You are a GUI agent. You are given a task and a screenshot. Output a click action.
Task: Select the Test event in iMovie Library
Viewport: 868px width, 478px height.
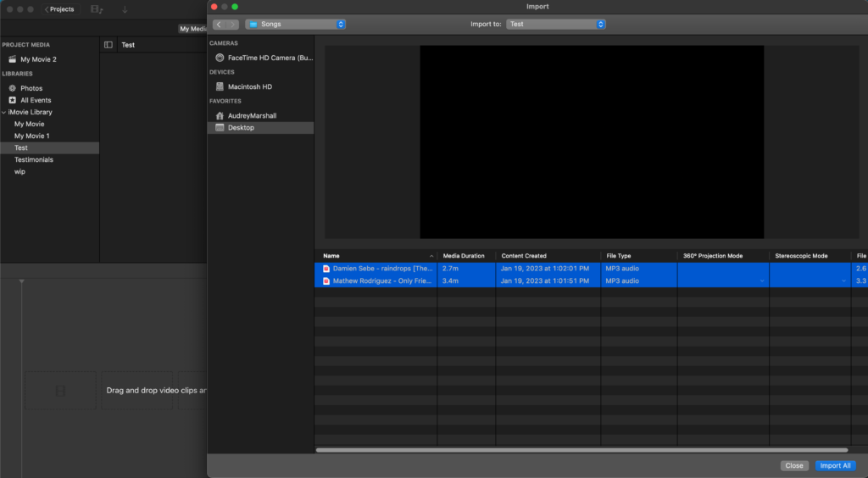point(50,147)
